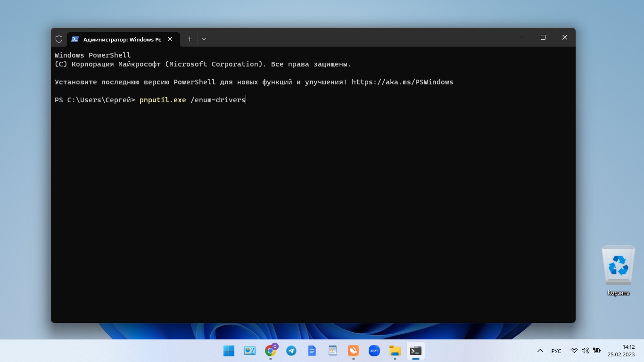Close the PowerShell tab with X
The height and width of the screenshot is (362, 644).
tap(170, 39)
